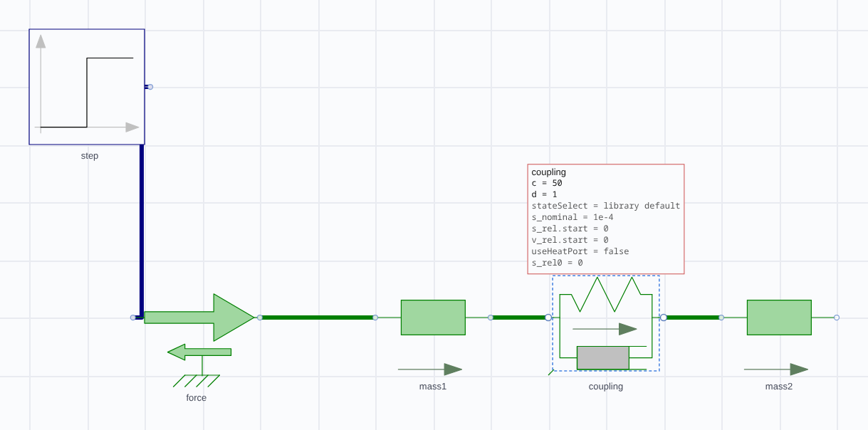The width and height of the screenshot is (868, 430).
Task: Click the 'd = 1' parameter line
Action: point(545,194)
